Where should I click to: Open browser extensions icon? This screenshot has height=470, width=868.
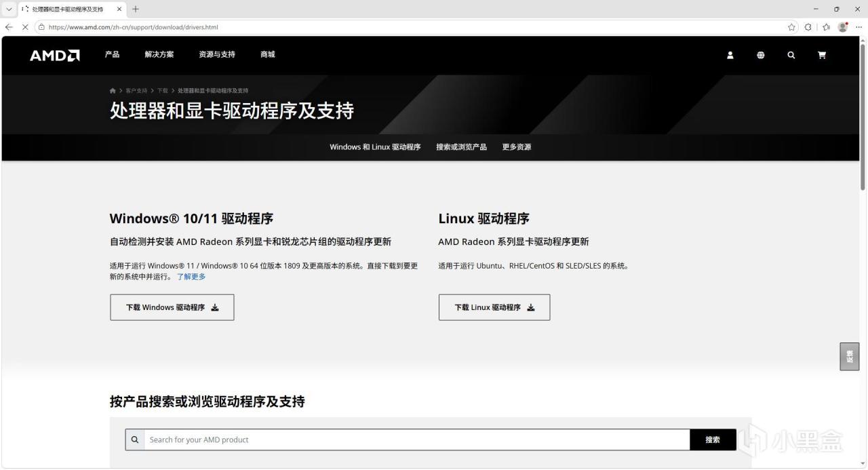coord(808,27)
